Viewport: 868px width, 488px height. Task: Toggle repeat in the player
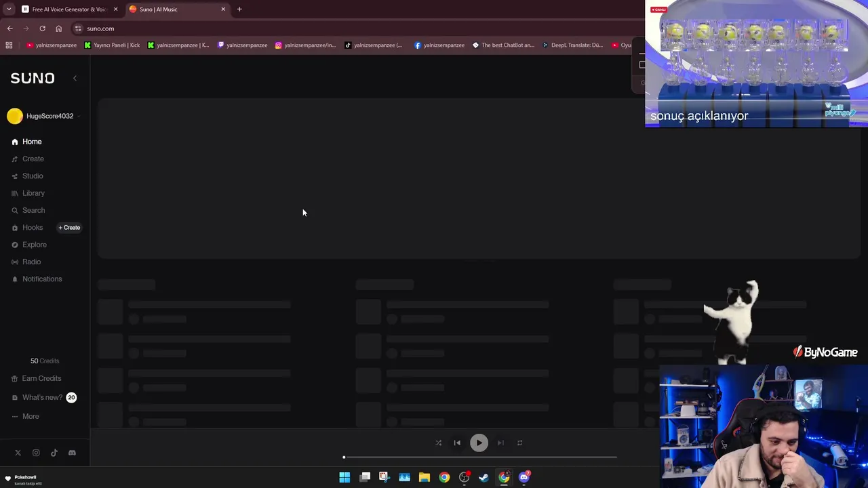(519, 443)
